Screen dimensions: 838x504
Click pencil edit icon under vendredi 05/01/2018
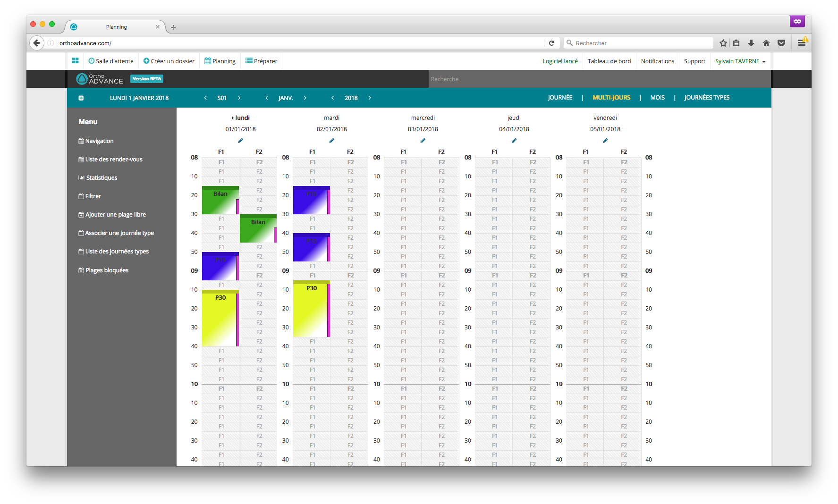pyautogui.click(x=605, y=141)
